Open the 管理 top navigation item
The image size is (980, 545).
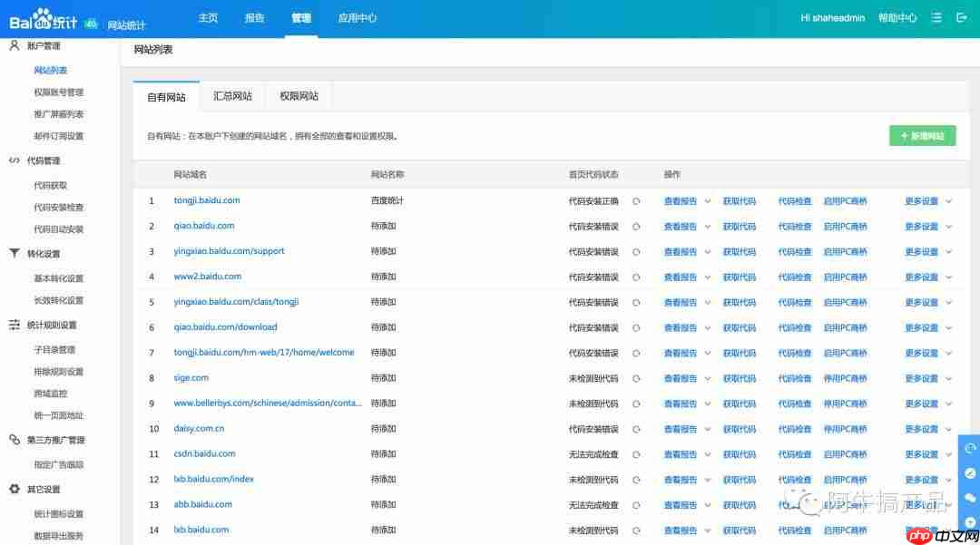[x=301, y=18]
